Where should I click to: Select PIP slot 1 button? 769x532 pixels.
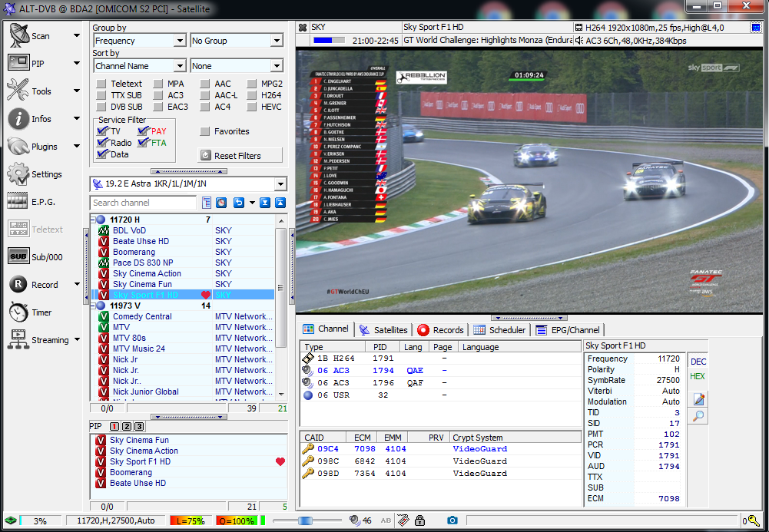[114, 426]
